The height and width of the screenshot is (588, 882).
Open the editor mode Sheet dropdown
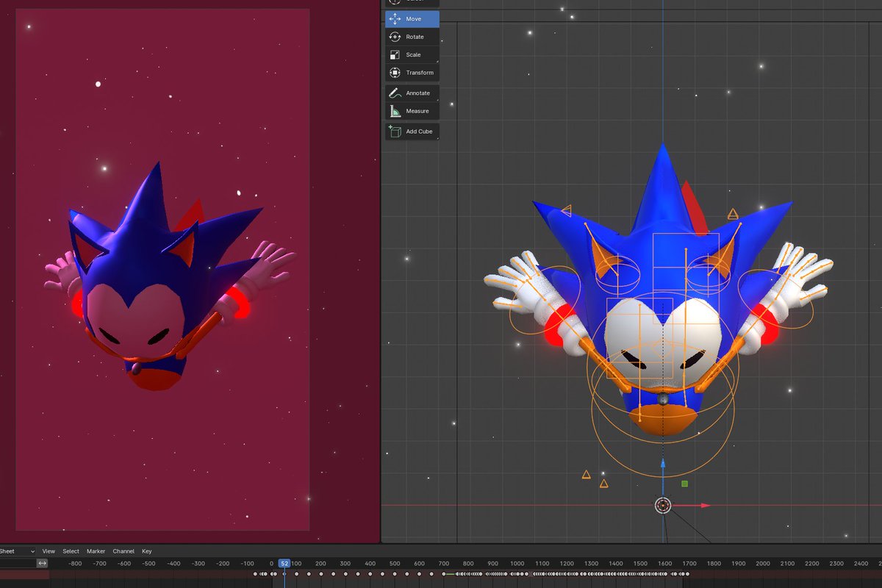pos(18,551)
